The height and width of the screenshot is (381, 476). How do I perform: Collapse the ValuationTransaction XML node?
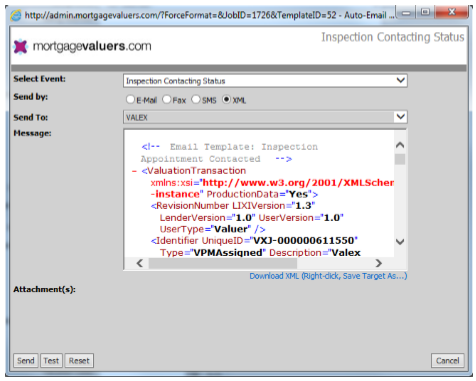pos(134,171)
